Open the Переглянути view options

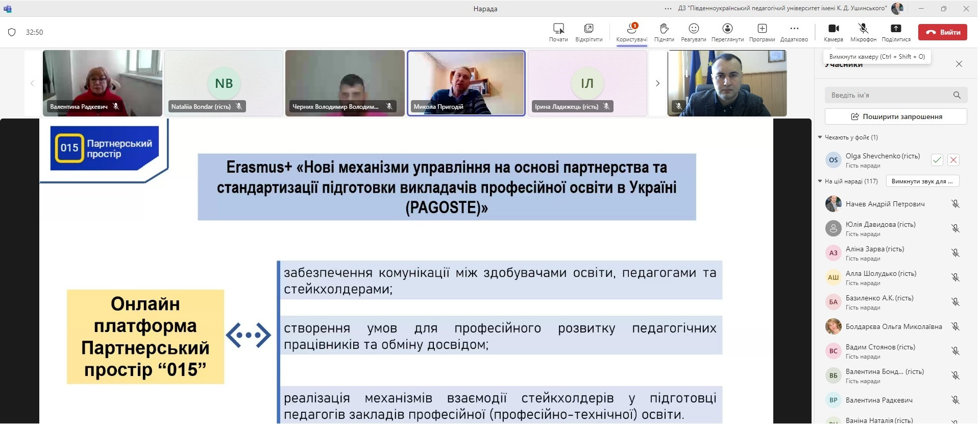(727, 32)
